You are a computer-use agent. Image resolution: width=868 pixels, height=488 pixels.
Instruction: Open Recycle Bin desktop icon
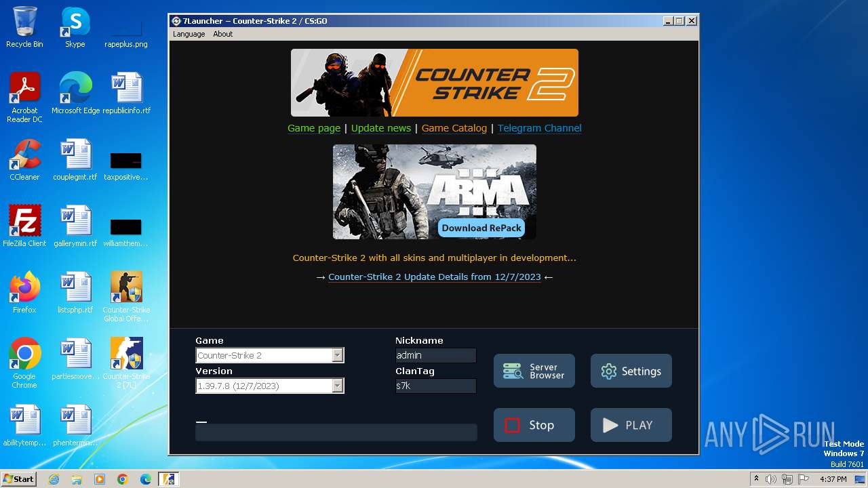click(24, 27)
